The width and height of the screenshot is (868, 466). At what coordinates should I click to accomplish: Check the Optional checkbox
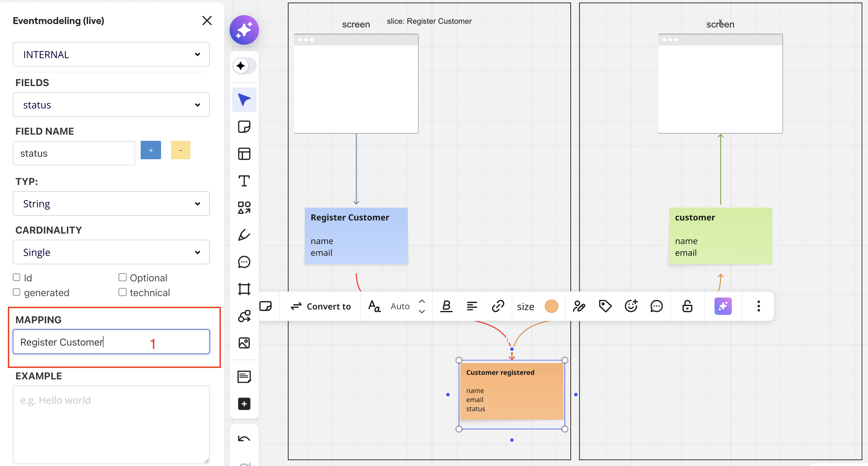122,277
